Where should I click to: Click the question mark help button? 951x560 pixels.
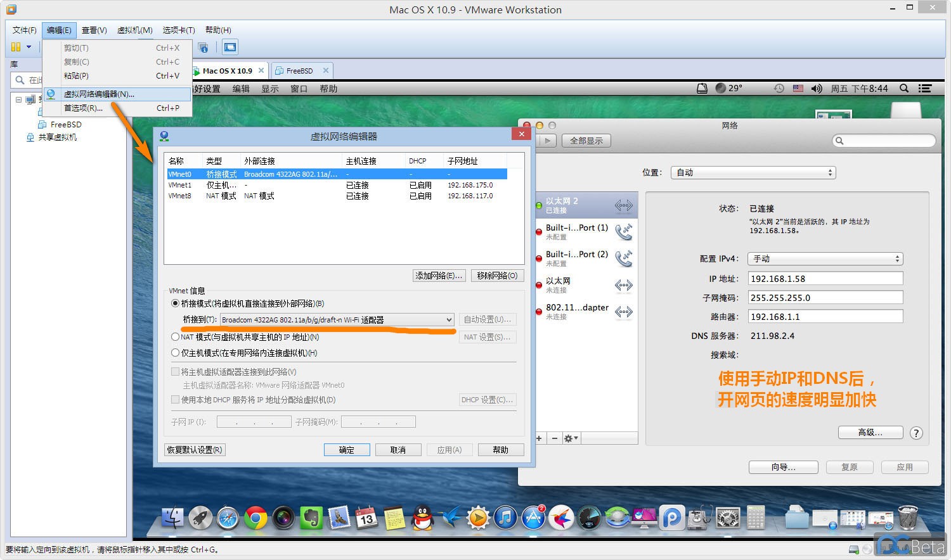pyautogui.click(x=916, y=433)
